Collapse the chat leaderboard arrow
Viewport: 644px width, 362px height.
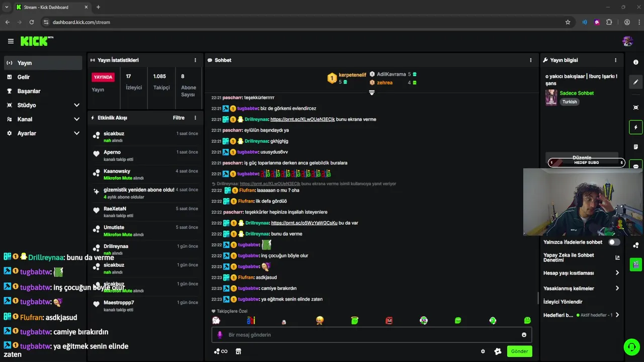(x=372, y=93)
